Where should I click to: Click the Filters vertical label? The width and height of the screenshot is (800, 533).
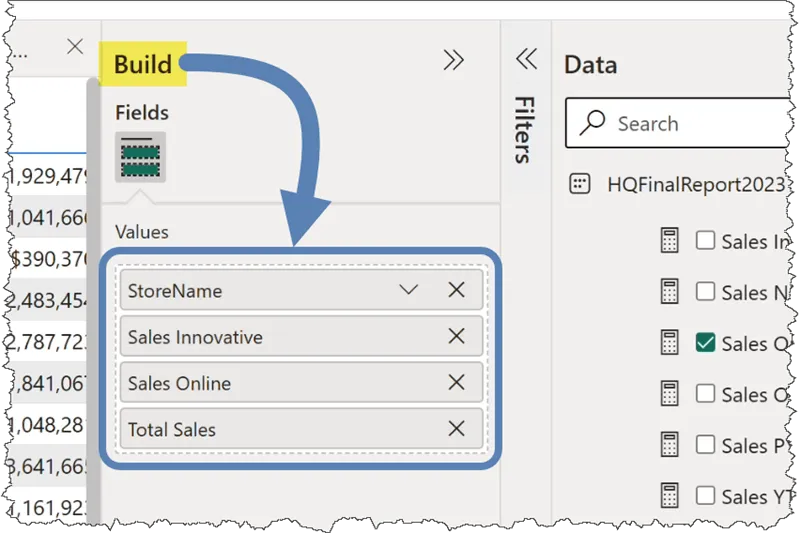pyautogui.click(x=523, y=130)
